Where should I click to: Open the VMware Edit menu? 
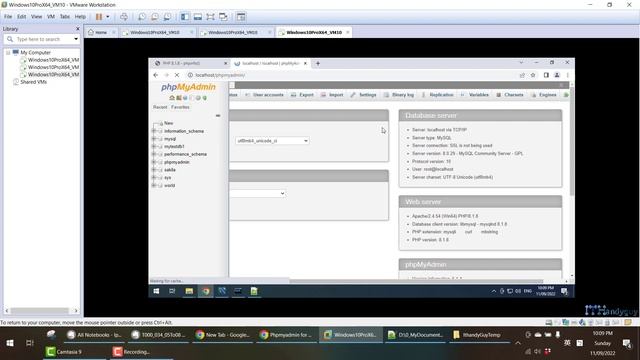click(x=21, y=17)
